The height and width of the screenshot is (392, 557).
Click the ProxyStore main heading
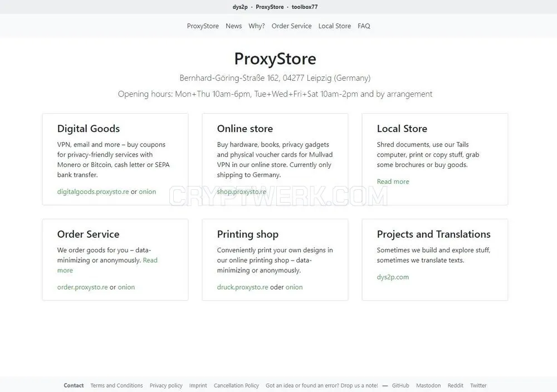tap(275, 59)
